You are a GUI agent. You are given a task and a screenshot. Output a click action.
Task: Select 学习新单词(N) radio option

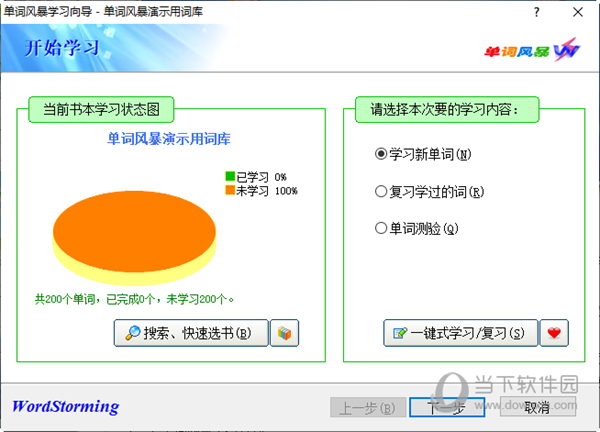423,154
